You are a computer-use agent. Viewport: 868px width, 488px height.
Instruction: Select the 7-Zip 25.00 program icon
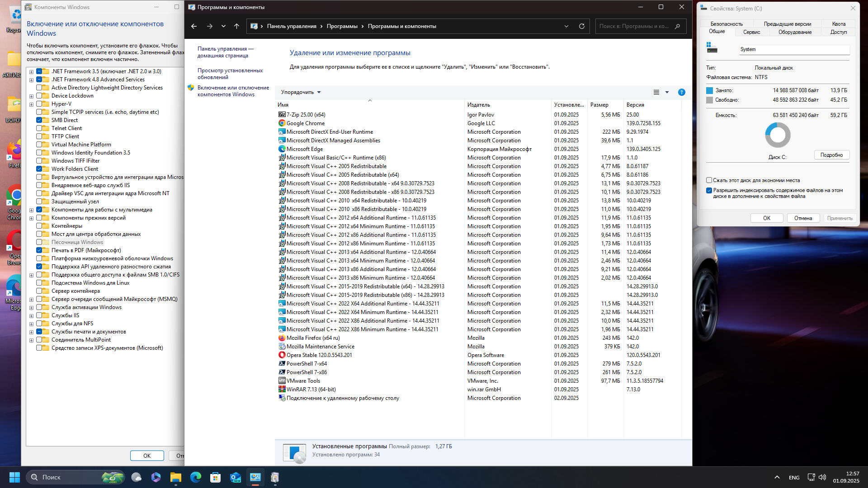(282, 115)
